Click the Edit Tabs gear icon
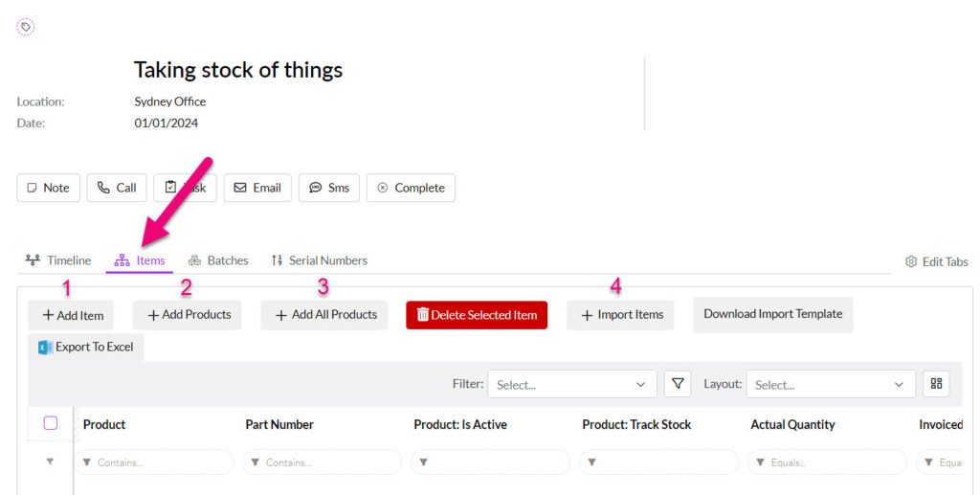This screenshot has height=495, width=980. pyautogui.click(x=911, y=261)
